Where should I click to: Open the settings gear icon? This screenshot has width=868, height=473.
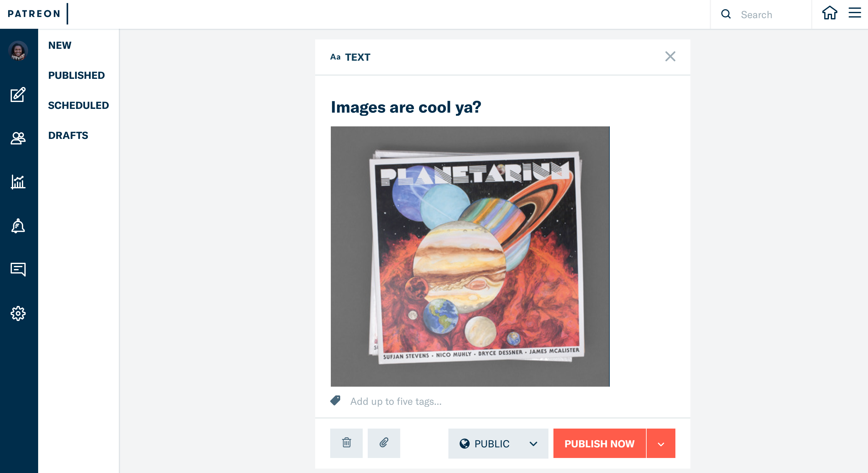coord(18,313)
